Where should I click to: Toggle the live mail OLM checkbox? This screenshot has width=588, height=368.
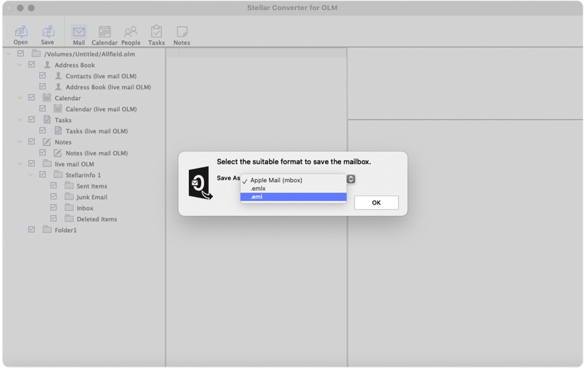(x=32, y=164)
